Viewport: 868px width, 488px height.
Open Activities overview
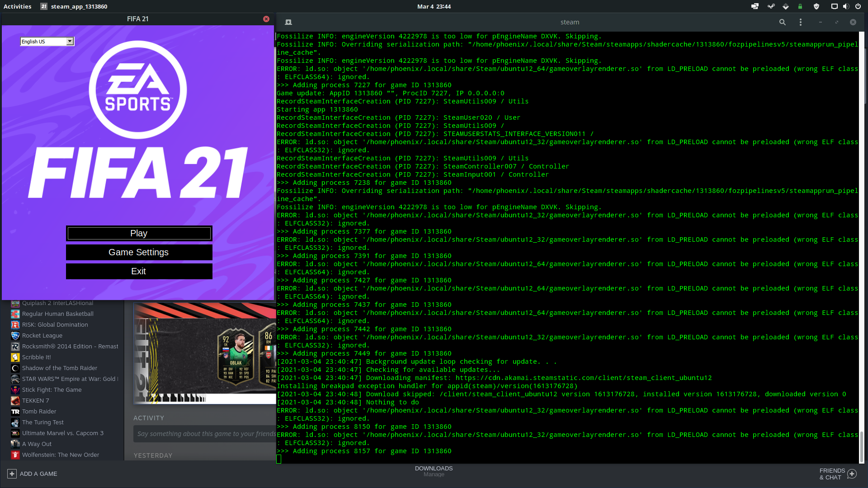(18, 6)
